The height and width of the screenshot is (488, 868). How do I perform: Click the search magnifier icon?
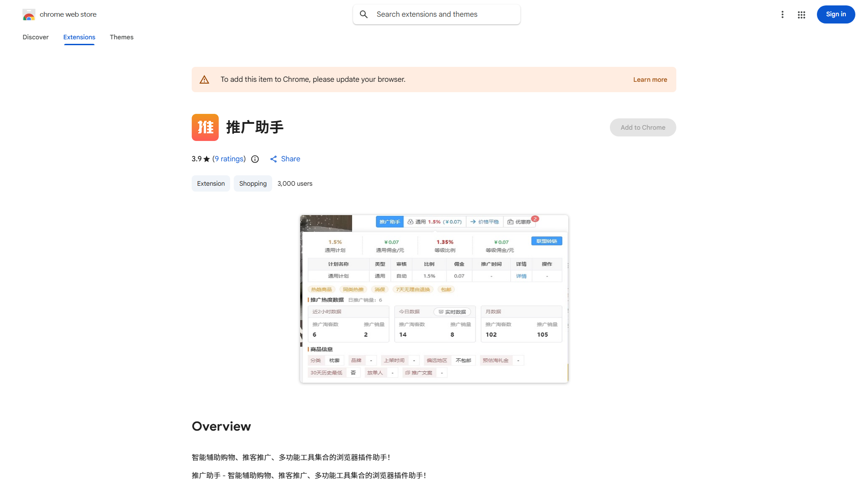tap(364, 14)
